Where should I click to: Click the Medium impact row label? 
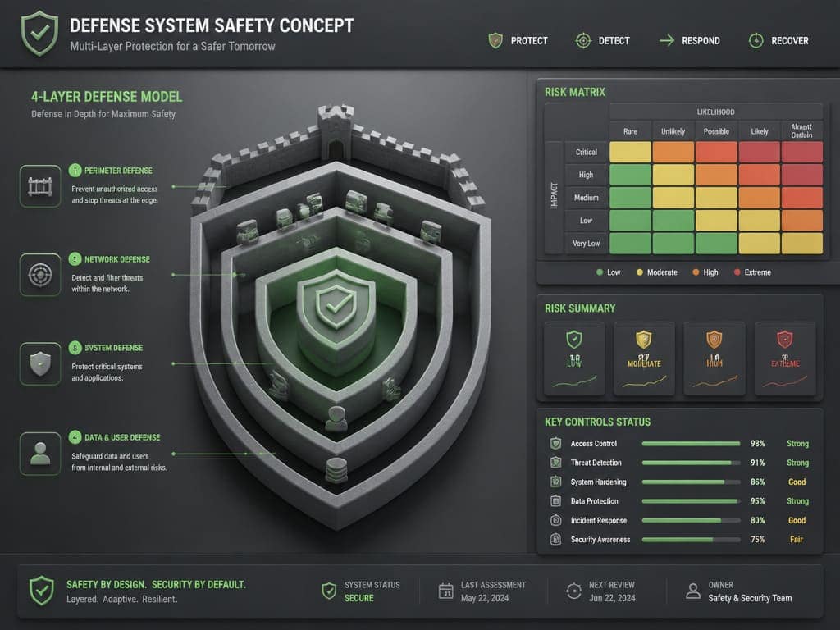(x=586, y=198)
